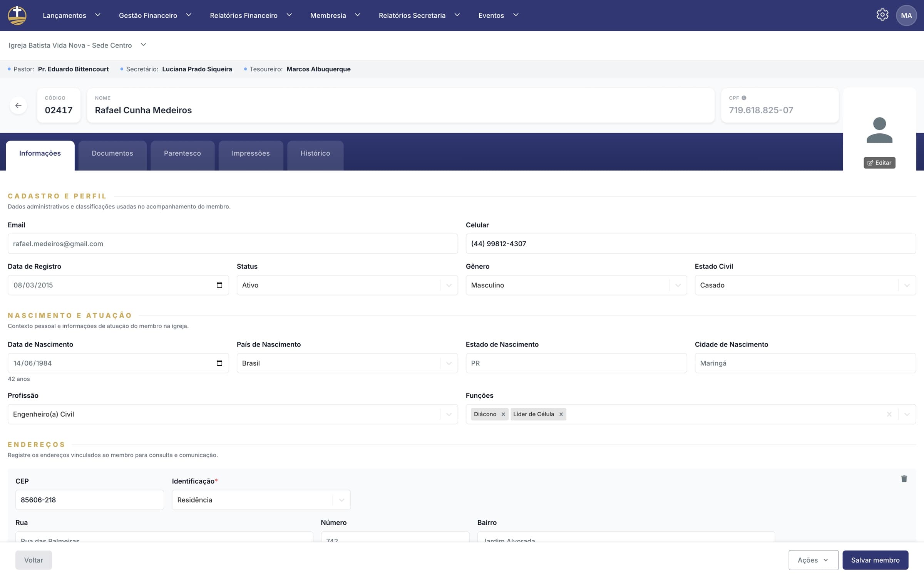This screenshot has height=578, width=924.
Task: Open the Impressões tab
Action: 251,155
